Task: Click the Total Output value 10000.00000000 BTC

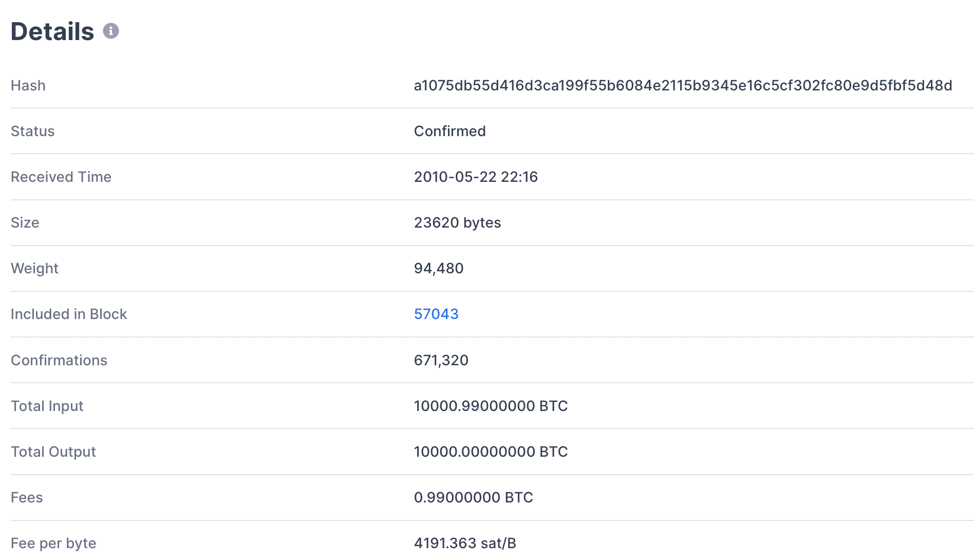Action: 491,451
